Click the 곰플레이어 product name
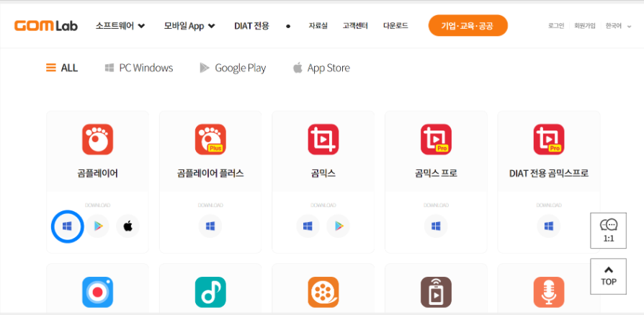Image resolution: width=644 pixels, height=315 pixels. point(97,174)
